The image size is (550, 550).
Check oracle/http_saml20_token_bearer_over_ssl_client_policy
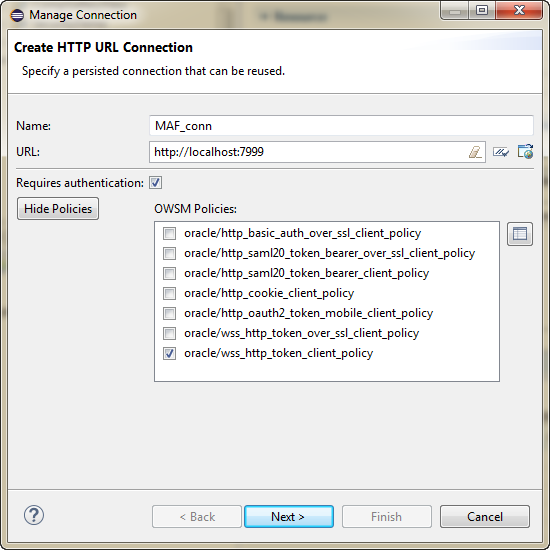click(x=169, y=253)
